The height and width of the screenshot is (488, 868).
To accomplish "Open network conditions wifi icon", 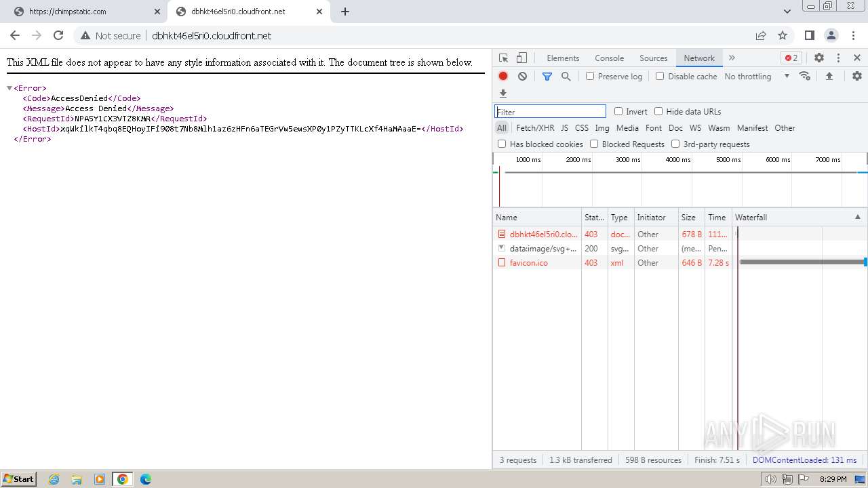I will pos(805,76).
